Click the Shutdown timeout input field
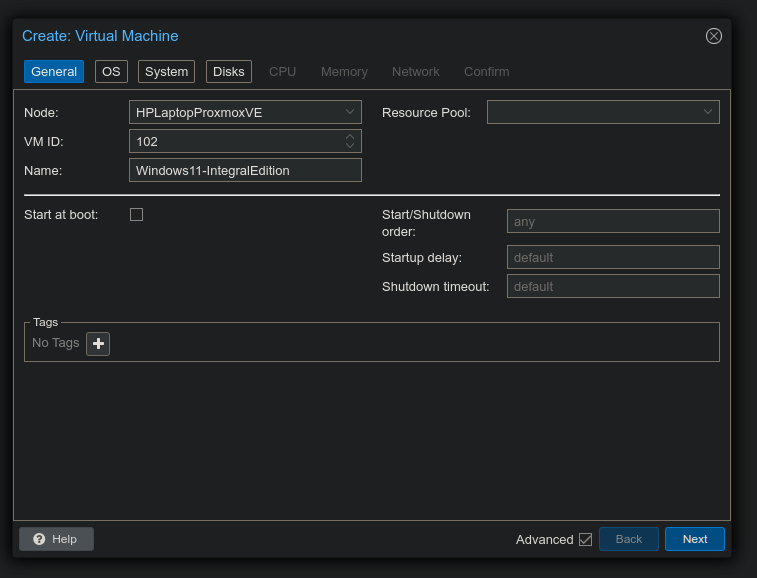Screen dimensions: 757x578 coord(613,286)
